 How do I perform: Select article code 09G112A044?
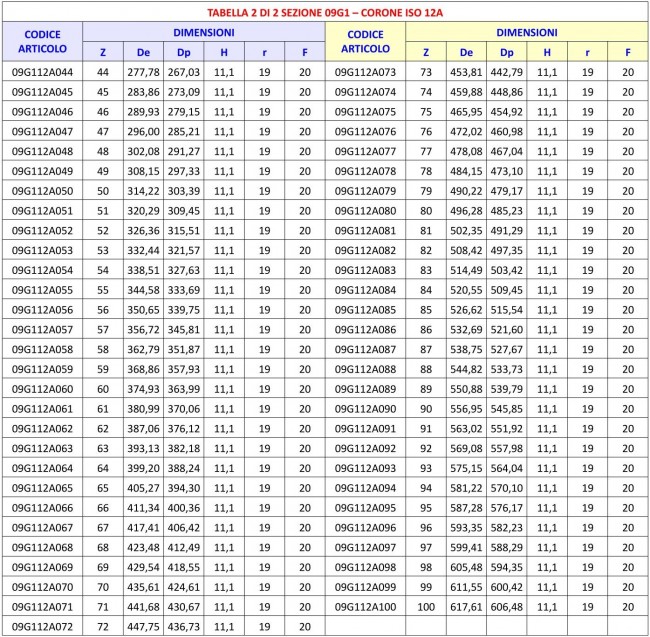42,72
